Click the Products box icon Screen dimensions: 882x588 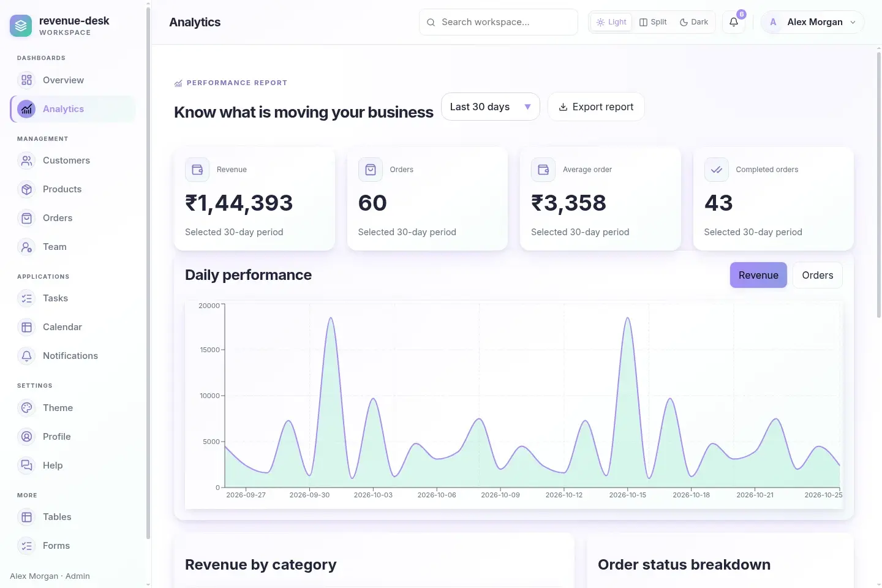26,189
